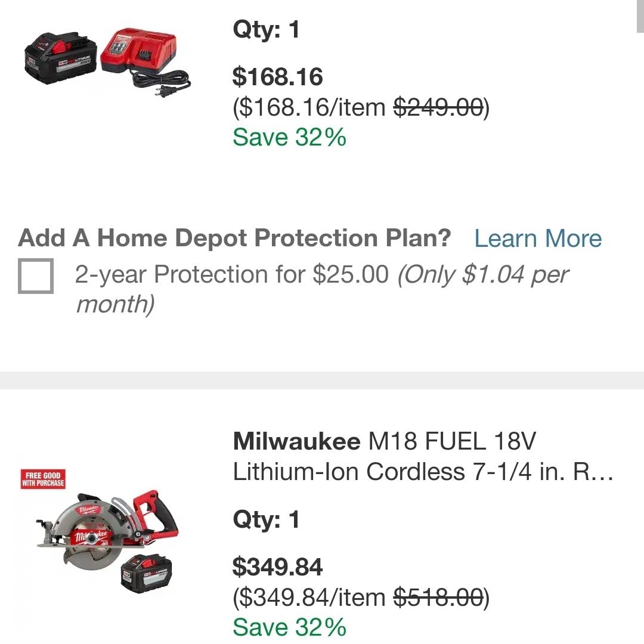Click the $349.84 item price
Viewport: 644px width, 644px height.
[278, 567]
